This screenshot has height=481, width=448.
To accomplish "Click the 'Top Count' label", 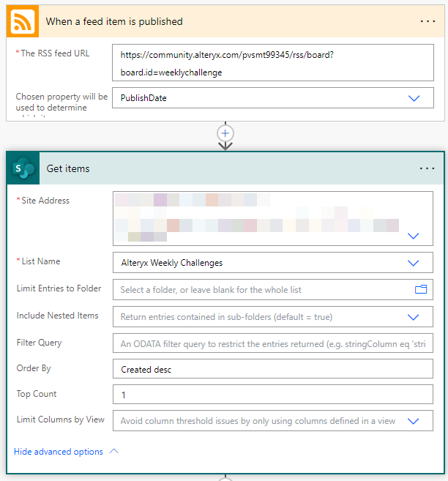I will [37, 394].
